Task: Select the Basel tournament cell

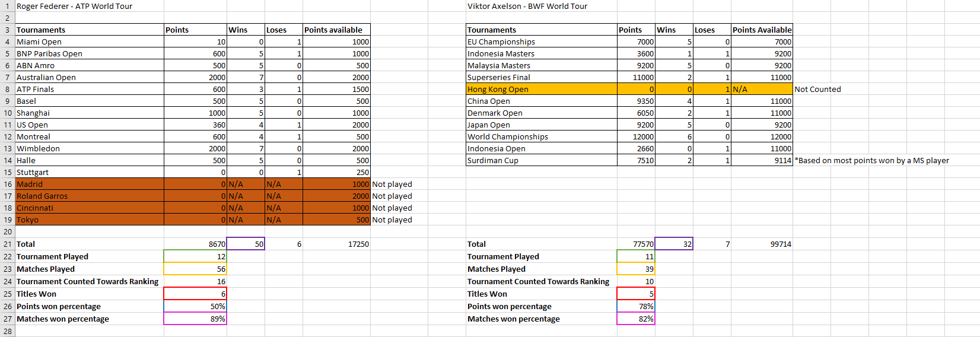Action: 90,101
